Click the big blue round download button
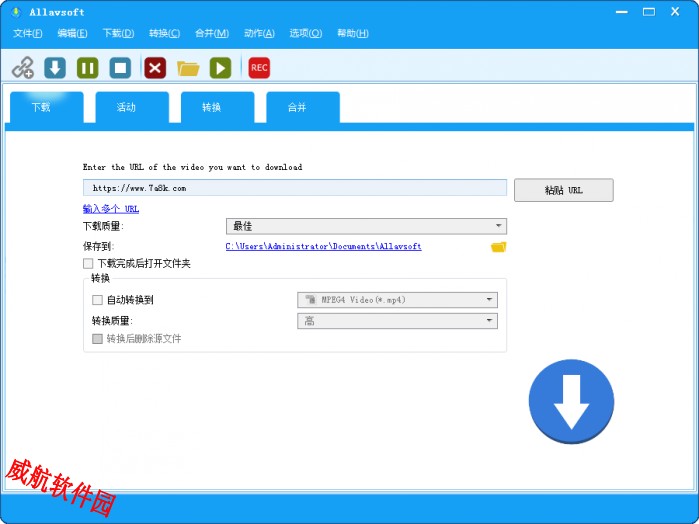699x524 pixels. coord(571,401)
